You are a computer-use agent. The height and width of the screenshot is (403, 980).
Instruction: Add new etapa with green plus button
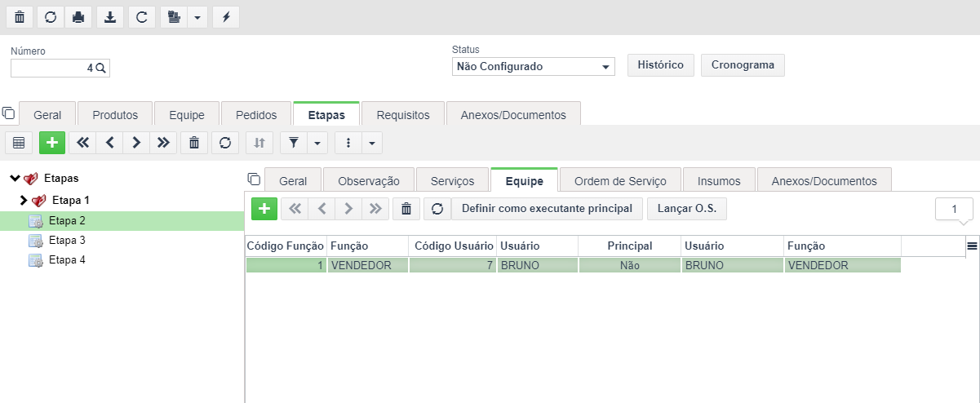point(52,143)
